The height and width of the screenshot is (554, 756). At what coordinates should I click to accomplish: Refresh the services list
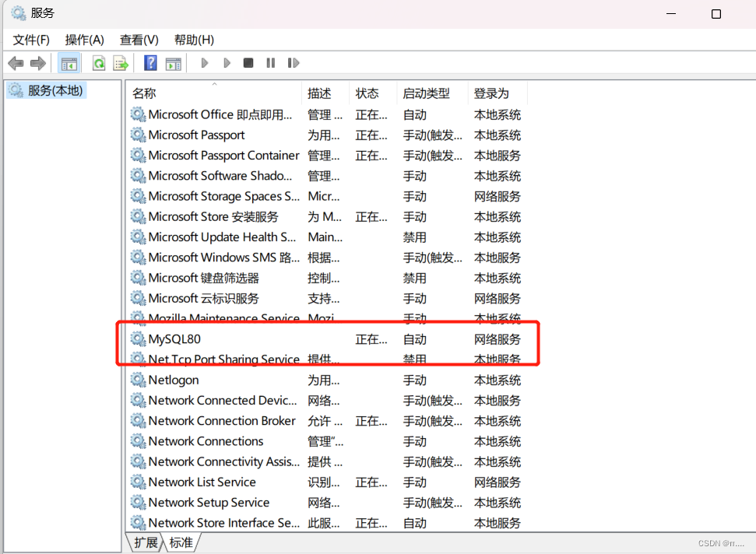pyautogui.click(x=99, y=63)
